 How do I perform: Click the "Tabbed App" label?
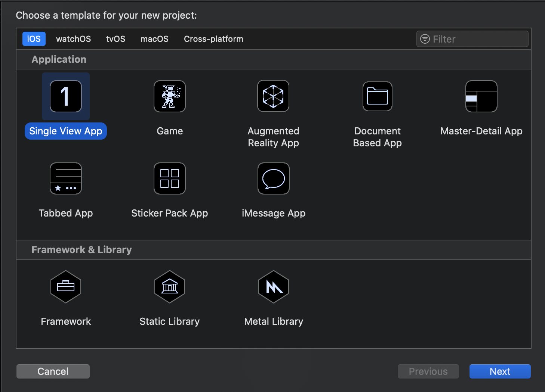(x=66, y=213)
